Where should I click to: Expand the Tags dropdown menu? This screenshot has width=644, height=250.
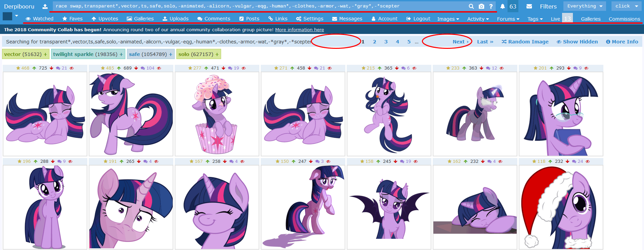click(x=535, y=19)
